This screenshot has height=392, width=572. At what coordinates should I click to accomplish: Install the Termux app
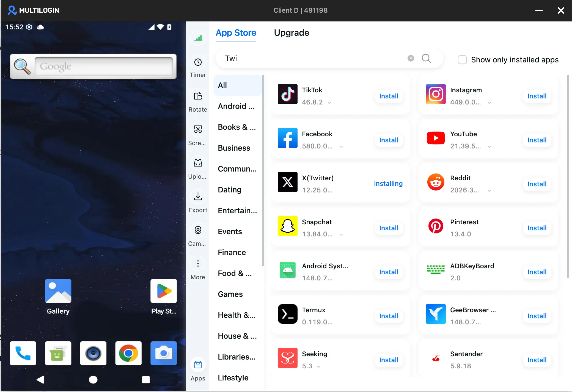(x=389, y=316)
